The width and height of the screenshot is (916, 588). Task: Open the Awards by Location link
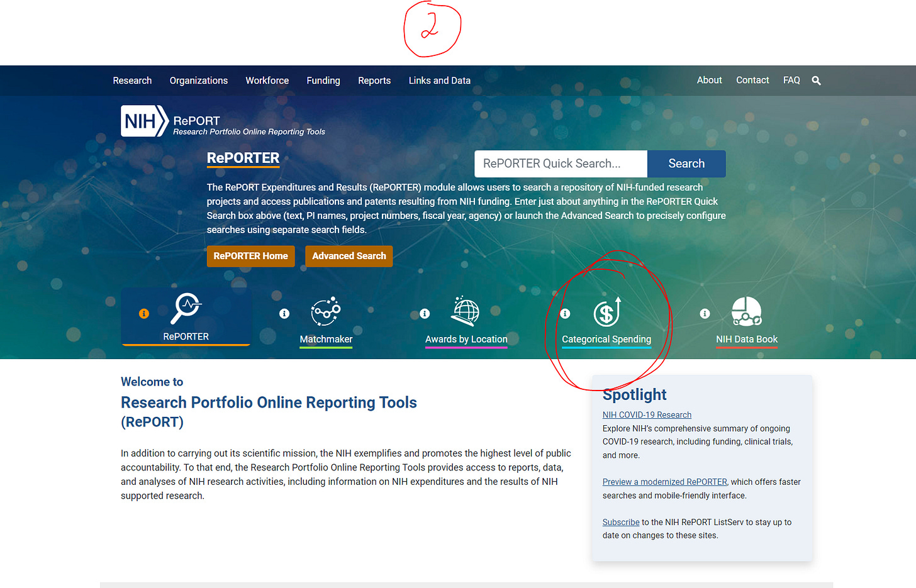click(466, 339)
